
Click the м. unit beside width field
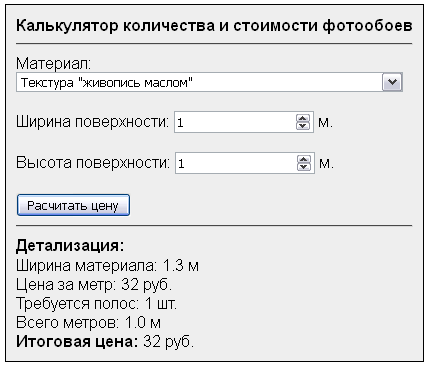325,122
